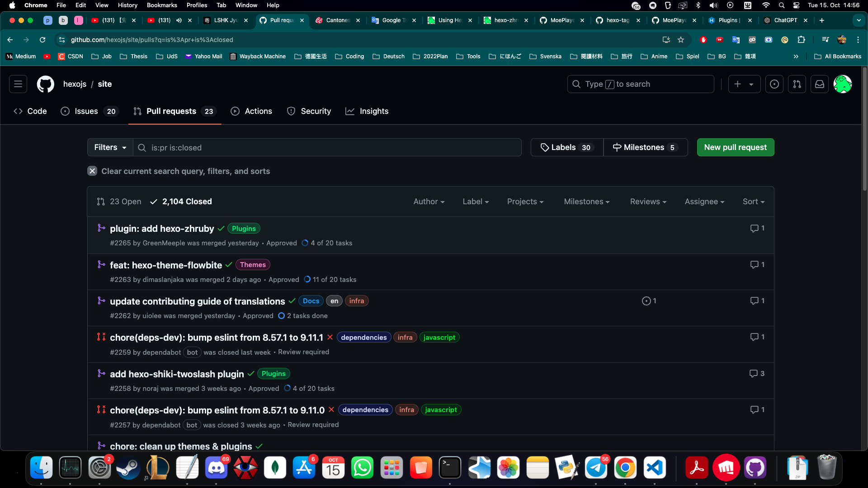Screen dimensions: 868x488
Task: Open GitHub global navigation hamburger menu
Action: pyautogui.click(x=18, y=84)
